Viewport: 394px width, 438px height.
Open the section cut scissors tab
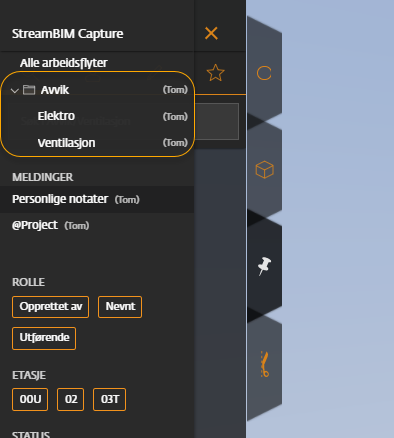point(265,364)
